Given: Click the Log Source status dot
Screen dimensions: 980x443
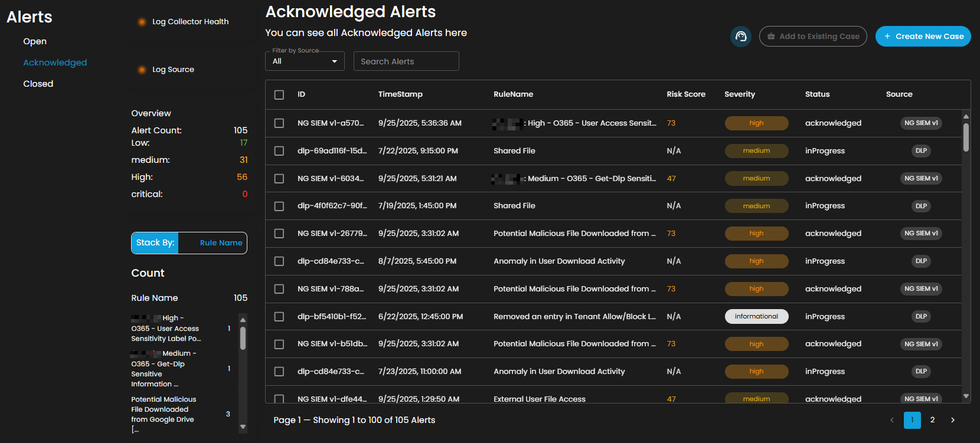Looking at the screenshot, I should 142,70.
